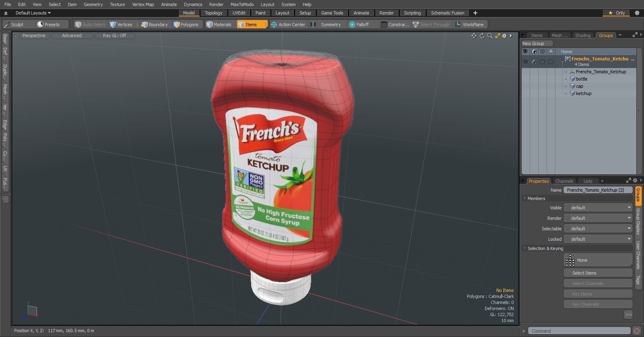Switch to Materials selection mode
Screen dimensions: 644x337
pos(219,25)
